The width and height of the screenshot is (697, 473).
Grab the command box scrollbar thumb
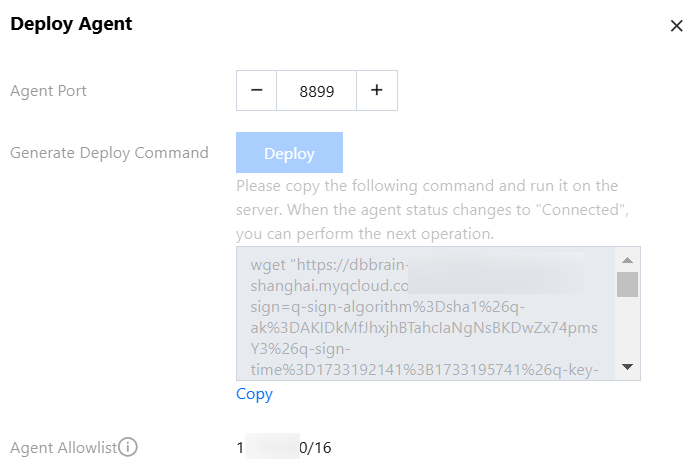click(x=627, y=284)
